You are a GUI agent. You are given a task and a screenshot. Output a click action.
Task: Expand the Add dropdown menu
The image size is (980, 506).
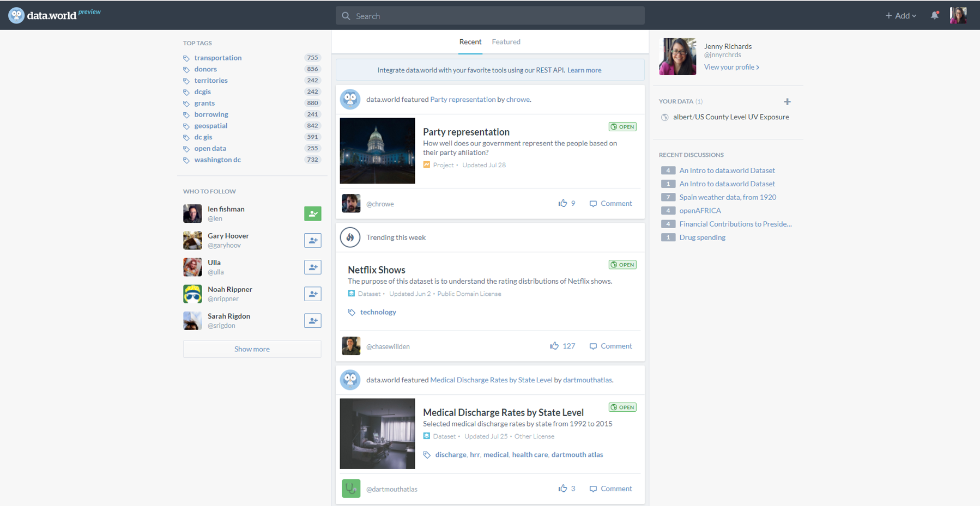point(900,16)
